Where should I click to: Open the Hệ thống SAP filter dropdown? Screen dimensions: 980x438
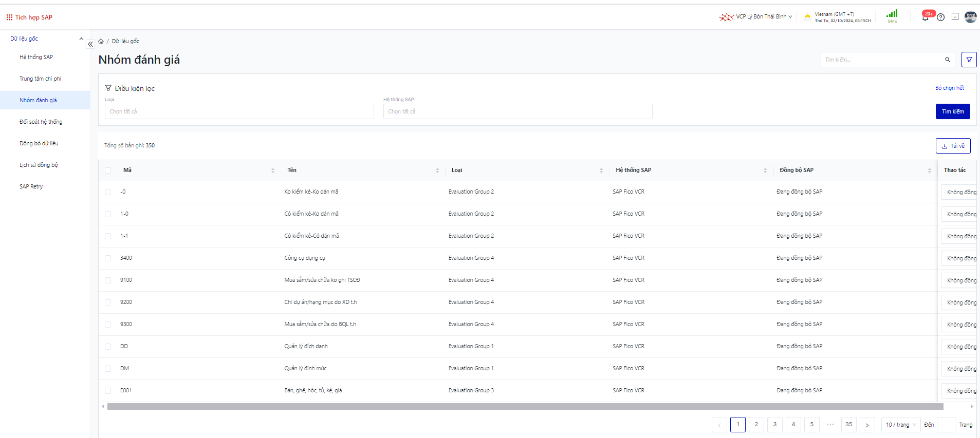(x=517, y=111)
